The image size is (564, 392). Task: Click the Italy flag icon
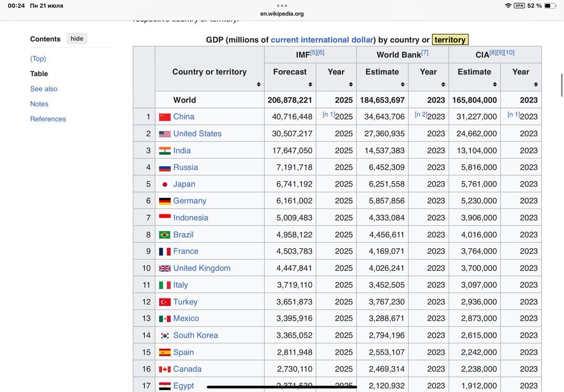point(164,285)
